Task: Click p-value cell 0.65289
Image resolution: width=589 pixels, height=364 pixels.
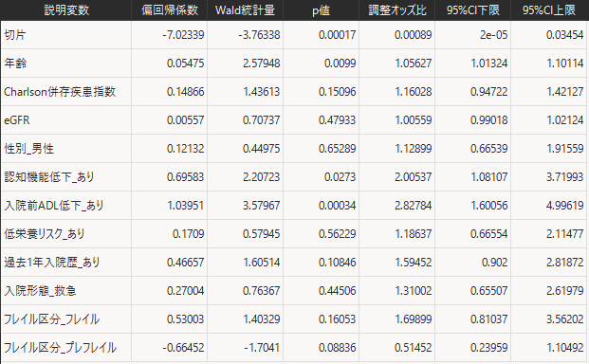Action: (322, 149)
